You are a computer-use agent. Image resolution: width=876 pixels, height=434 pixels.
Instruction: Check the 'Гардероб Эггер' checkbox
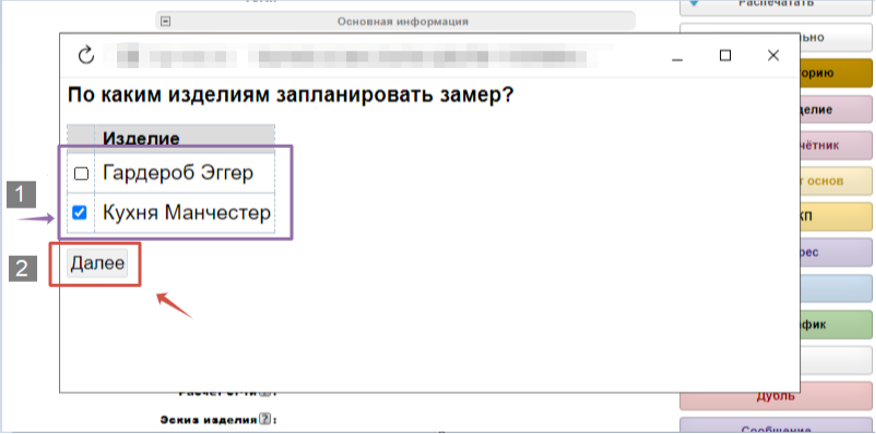(81, 173)
